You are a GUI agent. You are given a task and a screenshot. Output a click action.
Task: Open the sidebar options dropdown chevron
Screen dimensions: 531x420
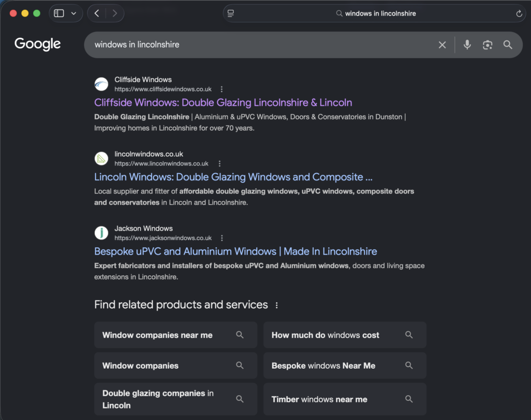tap(74, 13)
